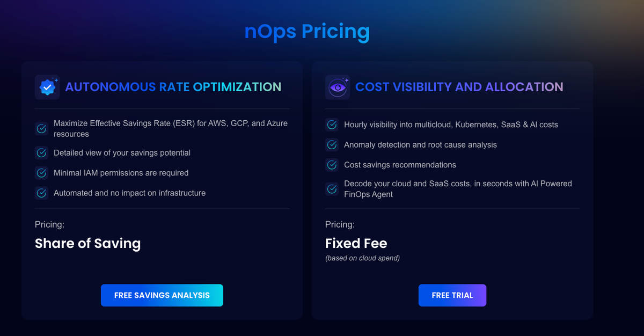
Task: Click checkmark next to Cost savings recommendations
Action: (x=332, y=165)
